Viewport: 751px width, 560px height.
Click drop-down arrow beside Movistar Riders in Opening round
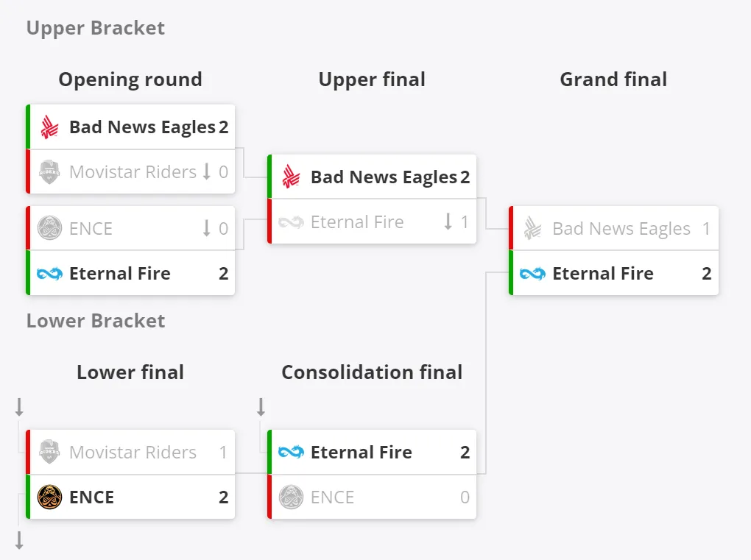click(206, 171)
